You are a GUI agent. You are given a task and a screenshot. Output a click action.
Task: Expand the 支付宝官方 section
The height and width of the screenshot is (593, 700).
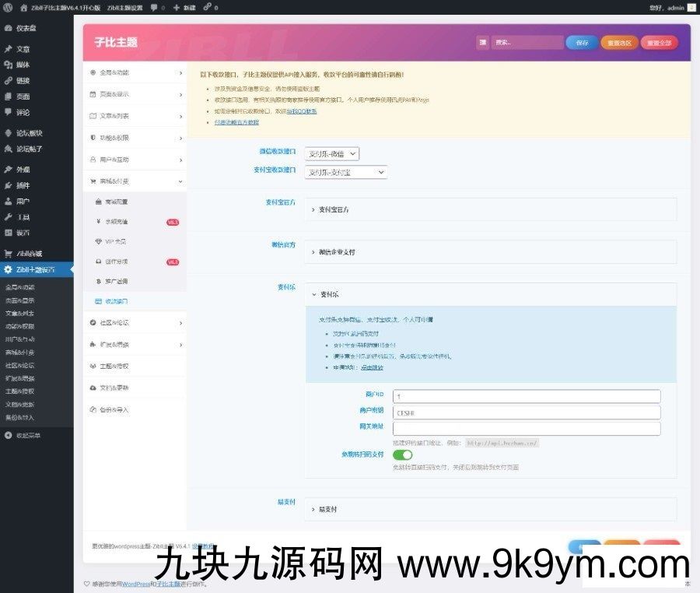point(490,209)
